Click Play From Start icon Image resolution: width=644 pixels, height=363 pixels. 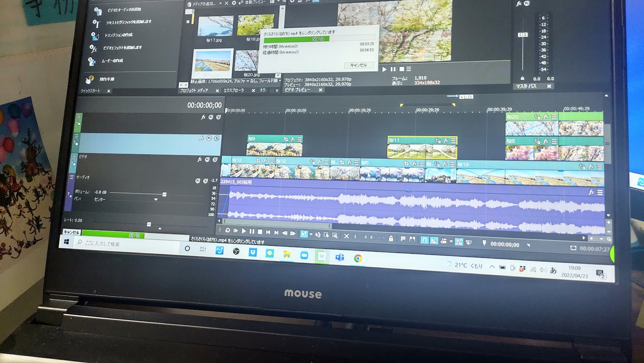click(x=235, y=230)
